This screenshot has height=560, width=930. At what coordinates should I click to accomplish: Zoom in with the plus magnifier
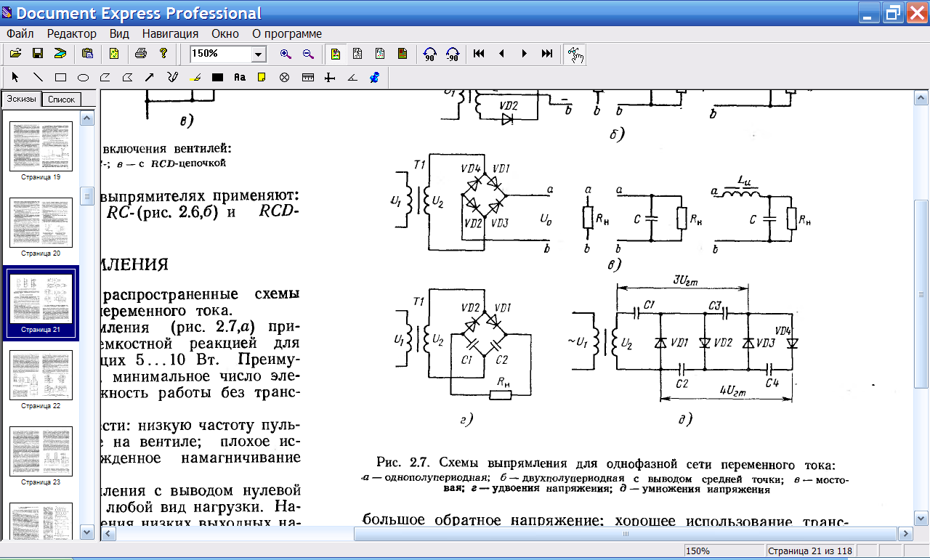click(286, 54)
